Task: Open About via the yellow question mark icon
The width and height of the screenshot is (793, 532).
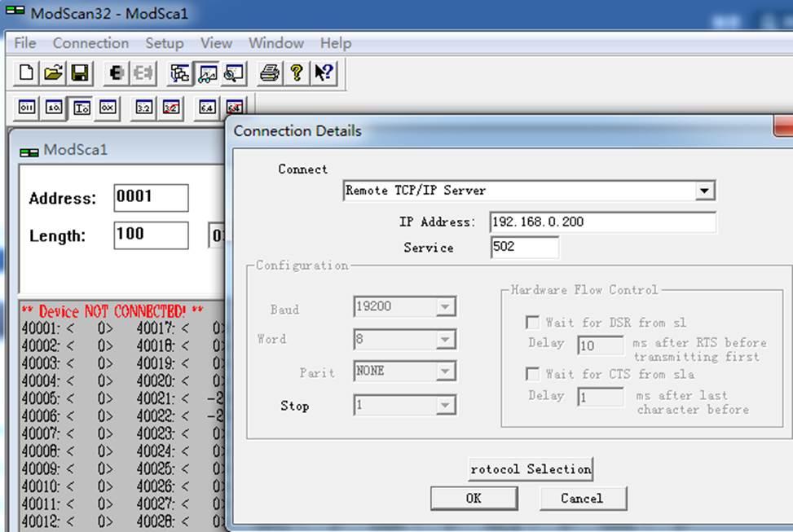Action: [297, 73]
